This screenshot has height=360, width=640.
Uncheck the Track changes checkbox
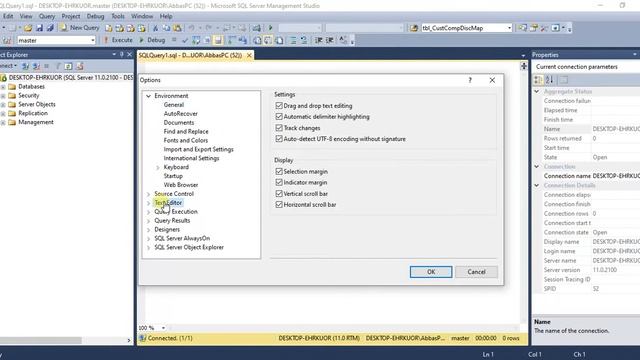[x=279, y=128]
